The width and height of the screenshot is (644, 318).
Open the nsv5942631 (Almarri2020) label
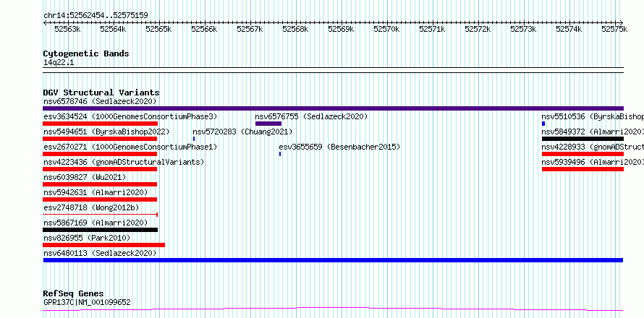tap(96, 192)
